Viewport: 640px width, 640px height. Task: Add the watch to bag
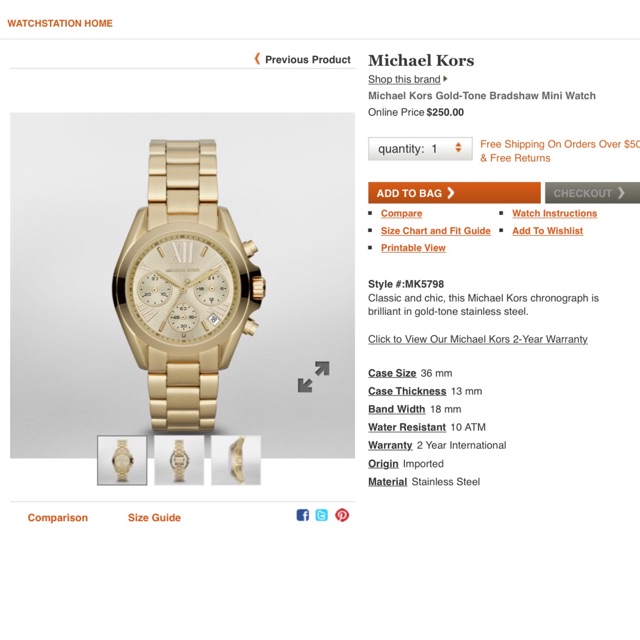click(x=454, y=193)
